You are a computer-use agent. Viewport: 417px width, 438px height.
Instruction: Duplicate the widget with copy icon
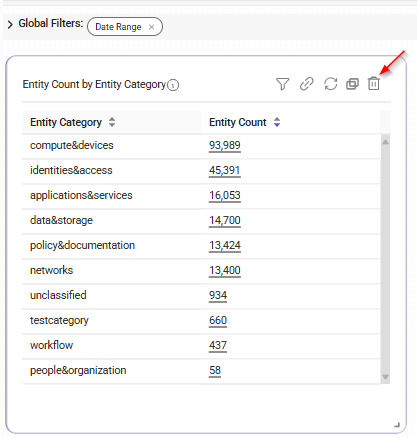[352, 84]
